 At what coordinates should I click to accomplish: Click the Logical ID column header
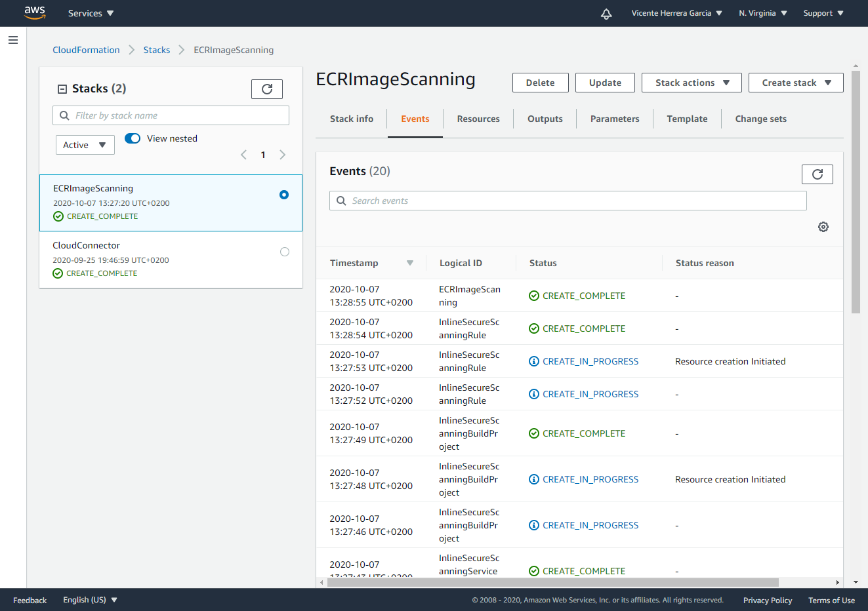point(461,263)
